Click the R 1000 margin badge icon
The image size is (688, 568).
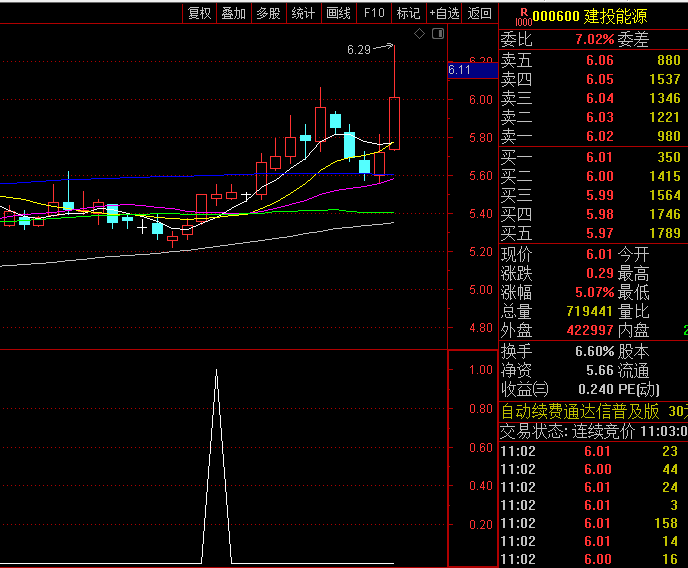[522, 15]
